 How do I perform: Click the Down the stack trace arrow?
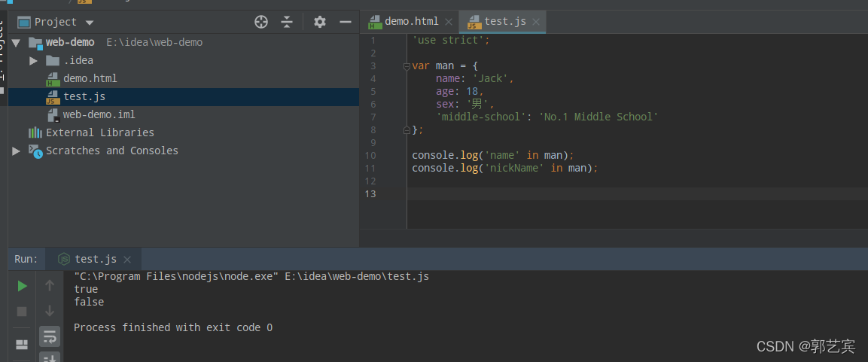50,311
